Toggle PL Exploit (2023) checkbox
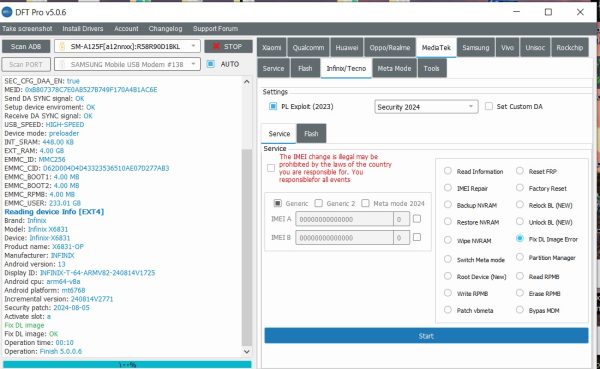This screenshot has height=369, width=600. tap(273, 106)
